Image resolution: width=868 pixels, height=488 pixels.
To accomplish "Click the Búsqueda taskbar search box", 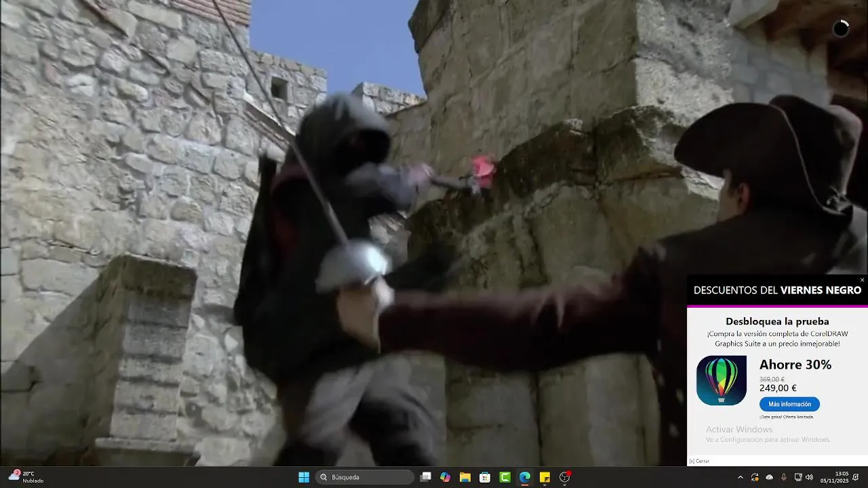I will click(365, 477).
